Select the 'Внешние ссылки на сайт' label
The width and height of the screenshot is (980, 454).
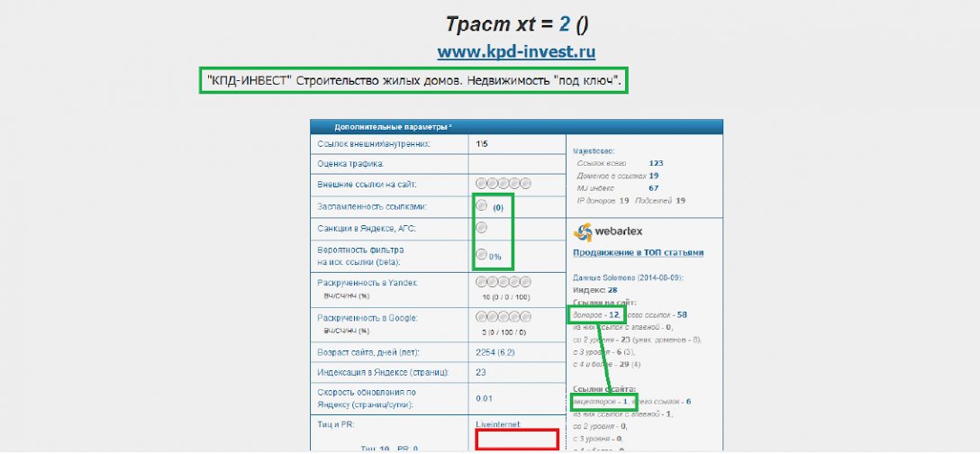pos(367,184)
